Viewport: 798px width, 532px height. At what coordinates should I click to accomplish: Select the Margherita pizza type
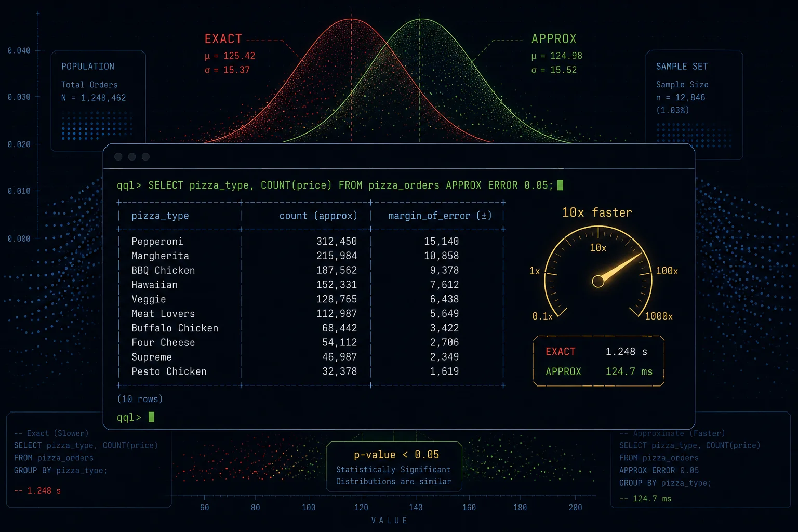(160, 256)
